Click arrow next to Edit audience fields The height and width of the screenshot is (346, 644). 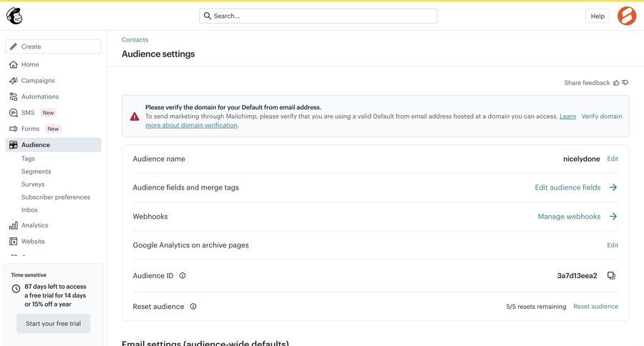(613, 187)
